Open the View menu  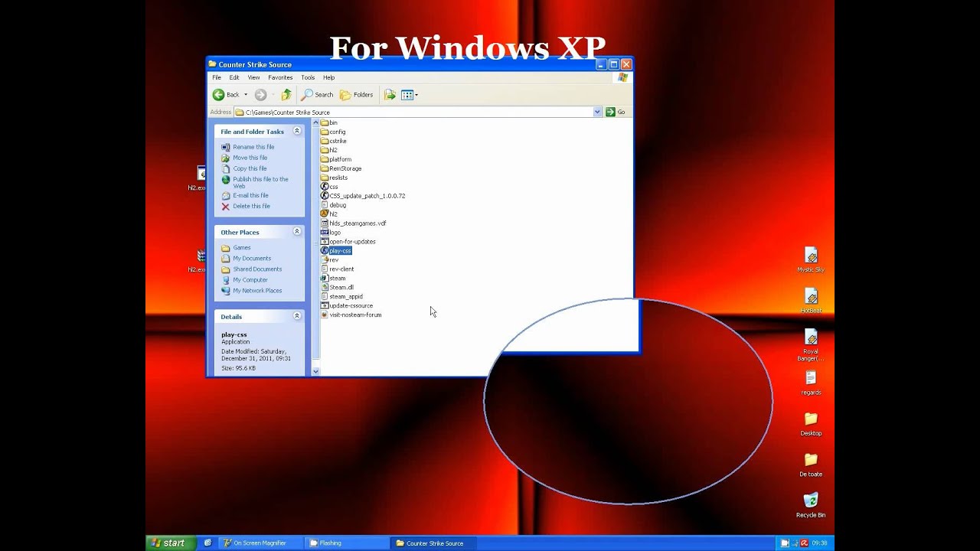click(x=253, y=77)
